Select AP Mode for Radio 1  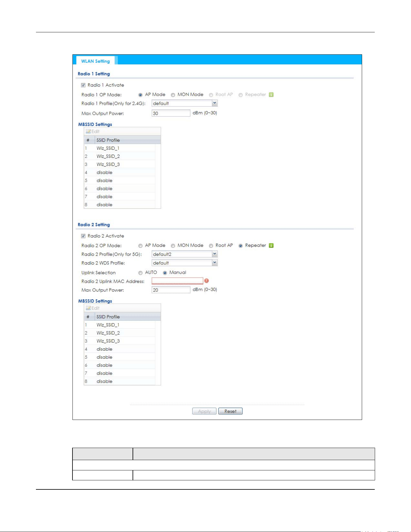(140, 95)
